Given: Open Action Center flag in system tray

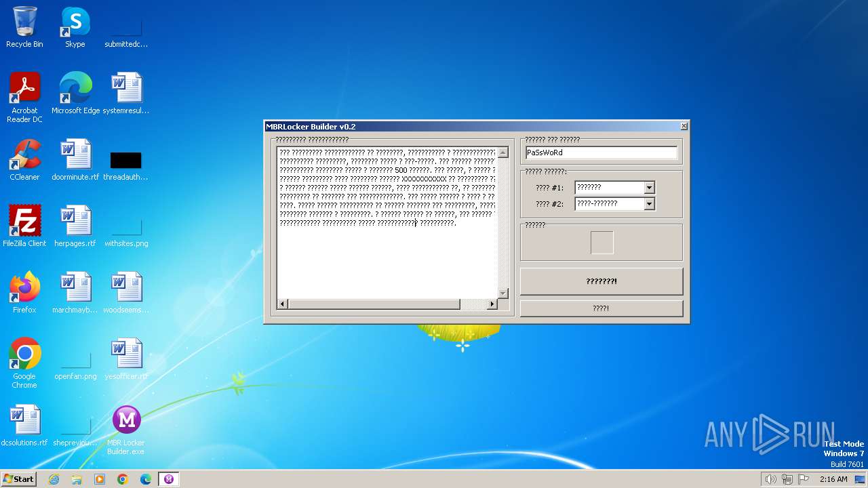Looking at the screenshot, I should click(x=803, y=479).
